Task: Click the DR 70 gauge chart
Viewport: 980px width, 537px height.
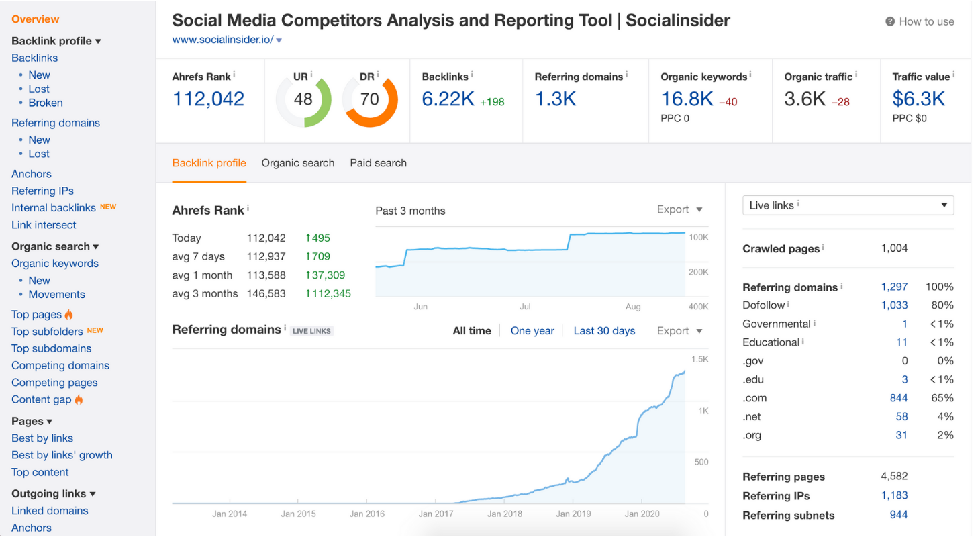Action: pos(370,100)
